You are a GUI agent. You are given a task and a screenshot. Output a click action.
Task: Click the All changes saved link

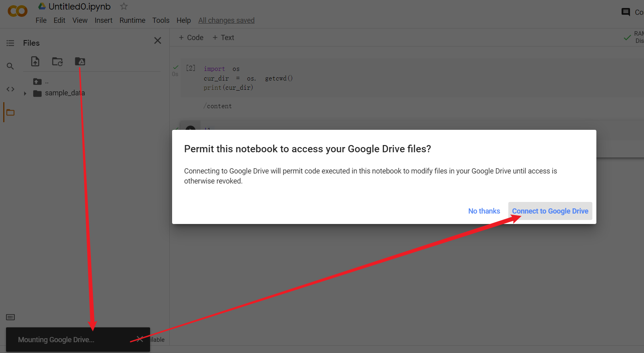[x=227, y=20]
